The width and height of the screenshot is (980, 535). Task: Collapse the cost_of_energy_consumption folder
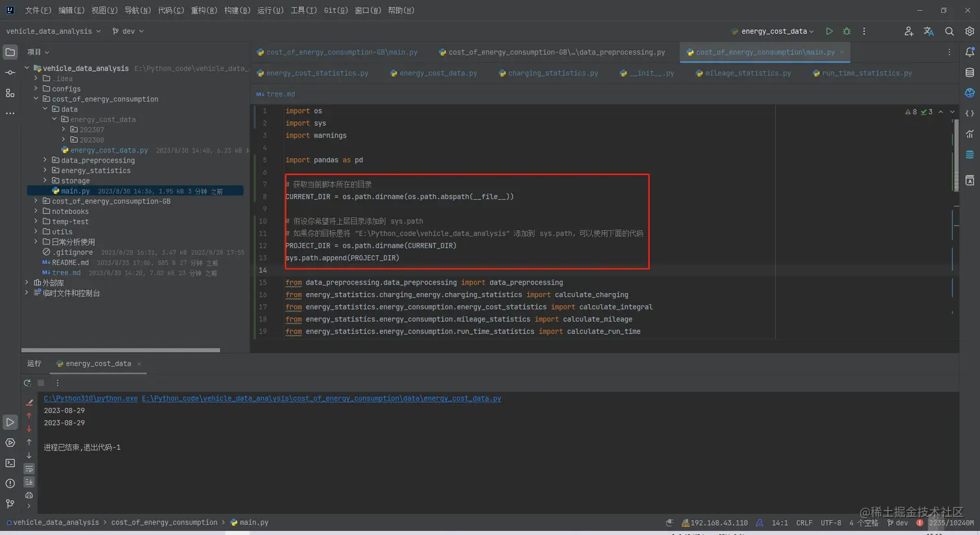(x=36, y=99)
